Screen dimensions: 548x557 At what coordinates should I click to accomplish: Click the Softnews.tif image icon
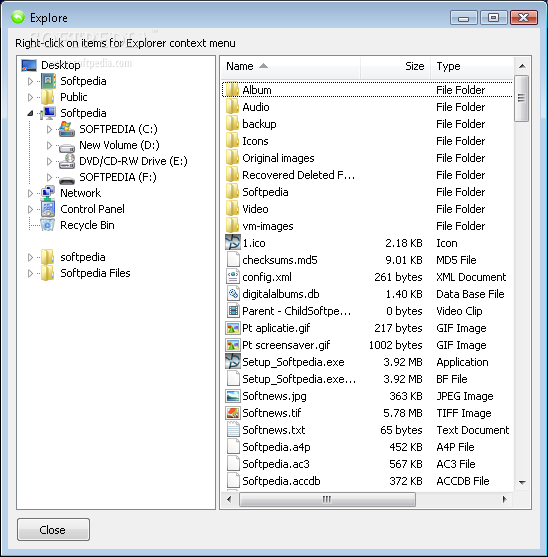[233, 413]
